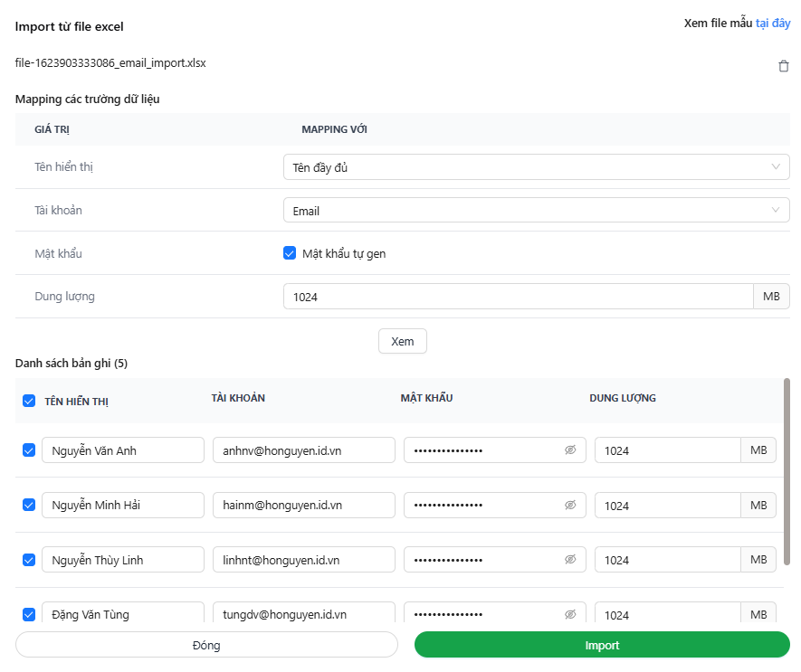
Task: Reveal password for tungdv@honguyen.id.vn row
Action: (x=570, y=614)
